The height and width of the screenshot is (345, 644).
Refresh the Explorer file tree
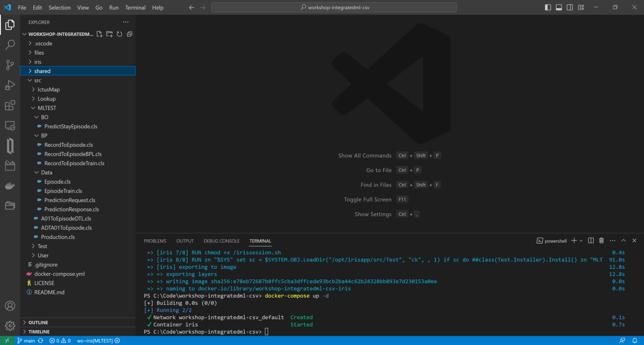pyautogui.click(x=120, y=34)
